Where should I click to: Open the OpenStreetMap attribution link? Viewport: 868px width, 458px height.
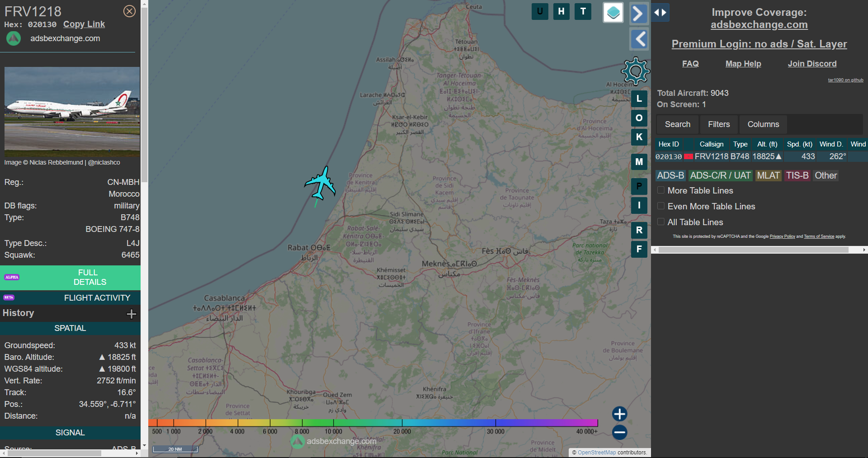coord(597,453)
